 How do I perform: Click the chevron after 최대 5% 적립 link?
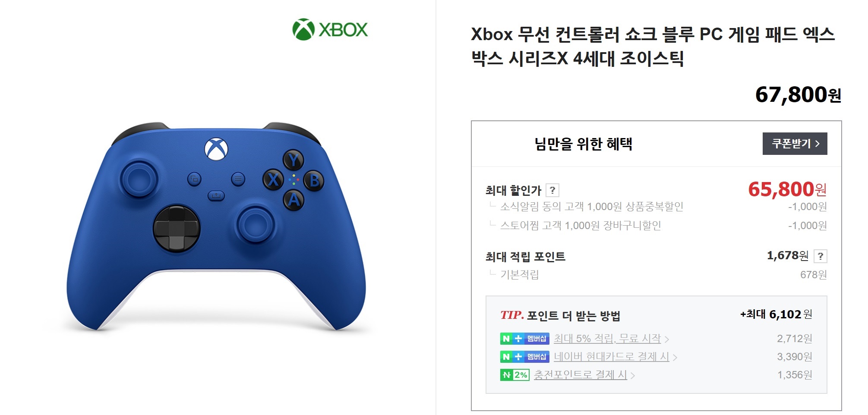pos(667,340)
